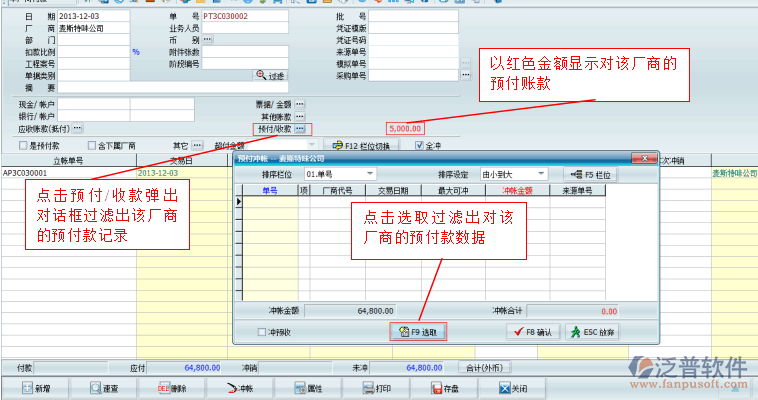Click the 冲帐 offset button
Screen dimensions: 758x400
pos(240,388)
